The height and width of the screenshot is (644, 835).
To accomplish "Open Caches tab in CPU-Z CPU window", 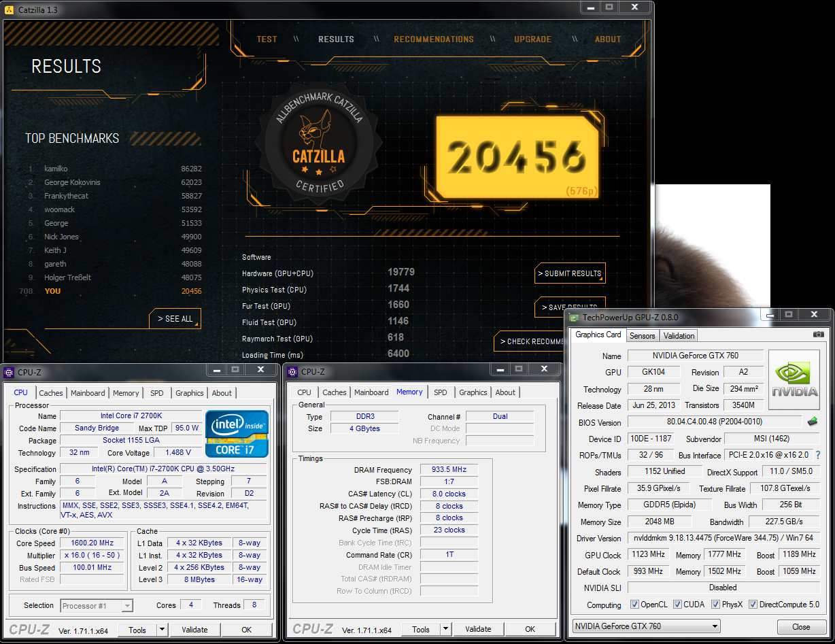I will click(x=51, y=393).
